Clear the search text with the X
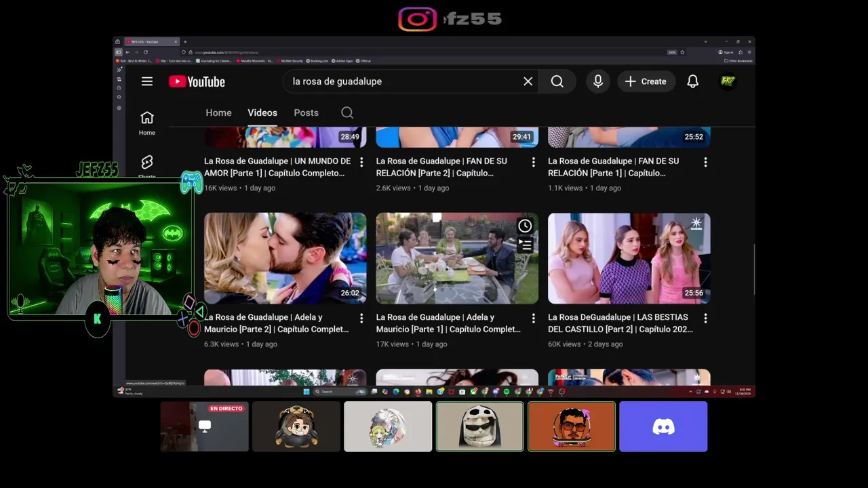Screen dimensions: 868x488 (x=528, y=81)
